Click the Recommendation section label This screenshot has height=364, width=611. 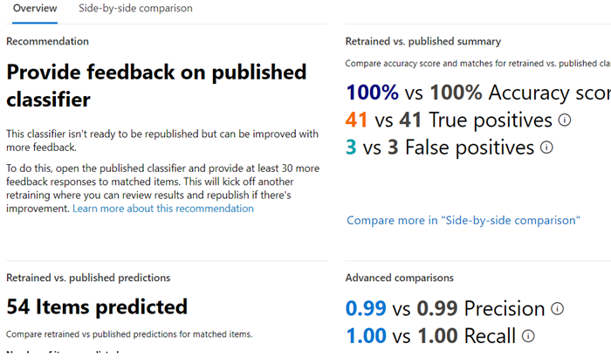pos(47,41)
